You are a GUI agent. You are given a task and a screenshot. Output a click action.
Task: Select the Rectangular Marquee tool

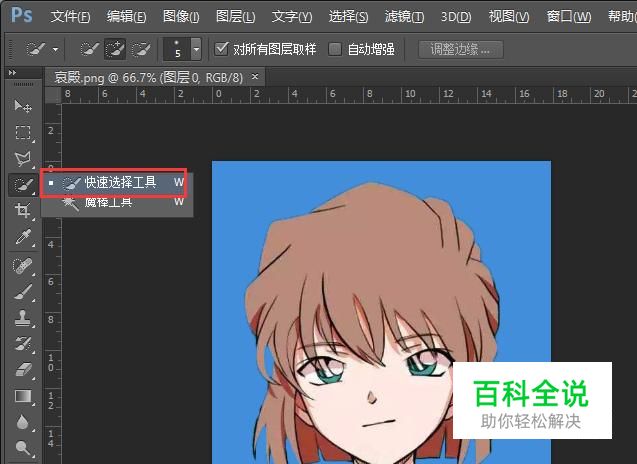click(x=23, y=132)
